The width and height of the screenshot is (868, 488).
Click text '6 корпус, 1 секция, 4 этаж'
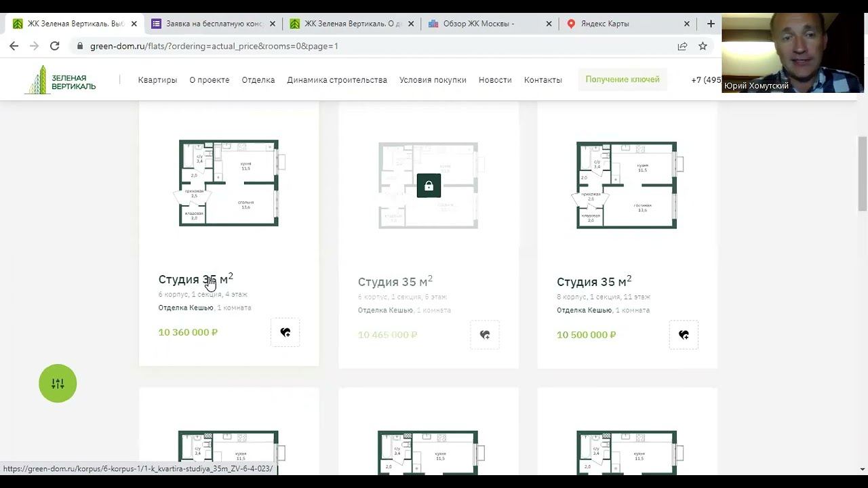click(203, 295)
